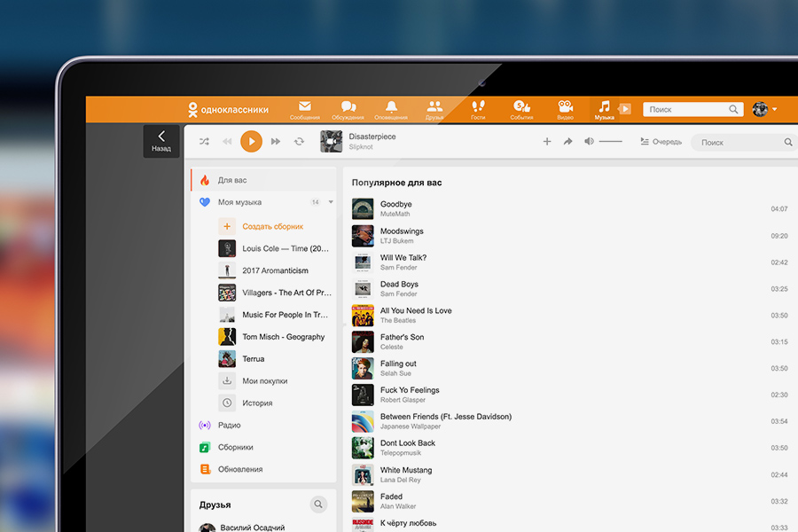Open the Друзья friends section
The width and height of the screenshot is (798, 532).
click(434, 110)
